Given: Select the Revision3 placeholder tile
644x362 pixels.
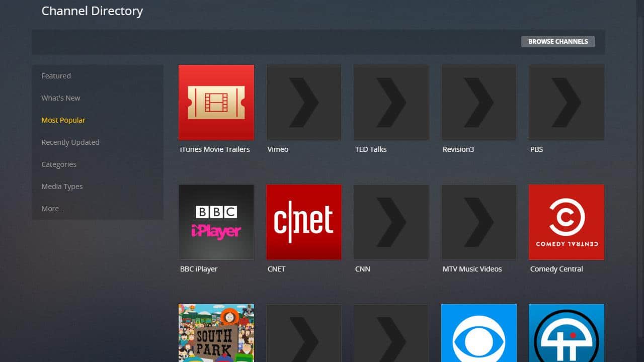Looking at the screenshot, I should coord(479,103).
